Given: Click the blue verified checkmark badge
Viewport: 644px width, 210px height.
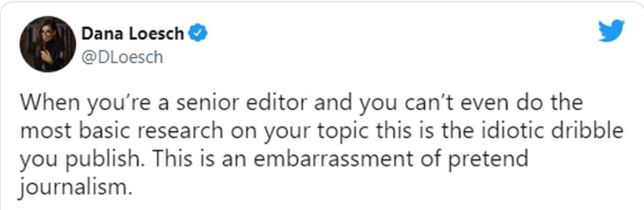Looking at the screenshot, I should pos(200,34).
